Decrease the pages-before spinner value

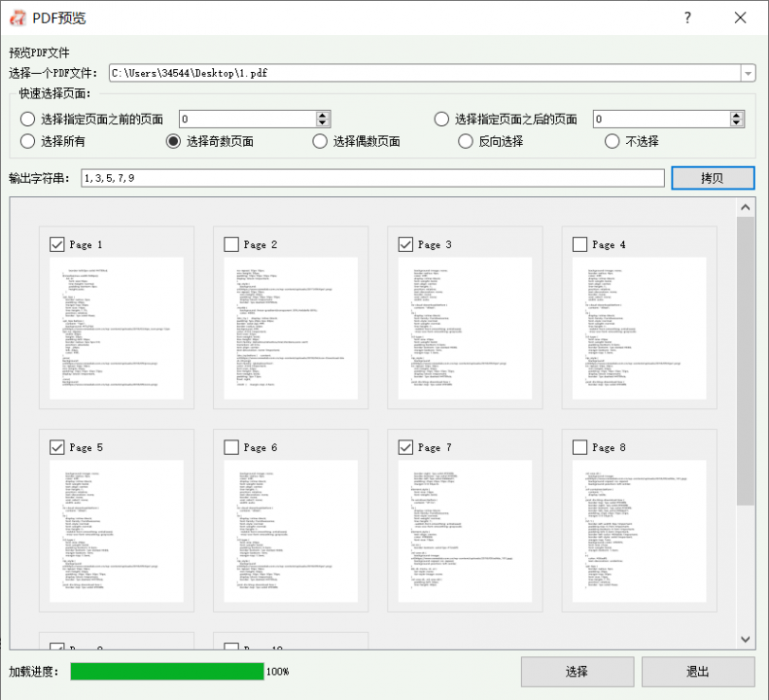(x=322, y=122)
